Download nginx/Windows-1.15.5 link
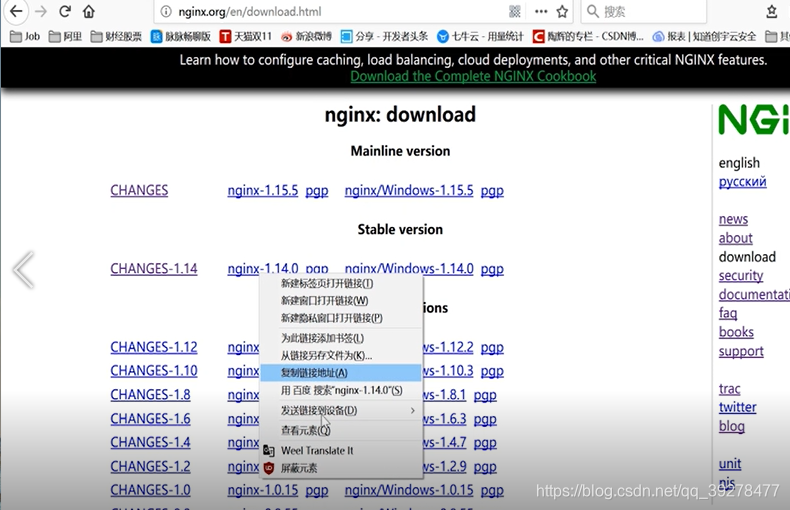Screen dimensions: 790x510 (409, 190)
